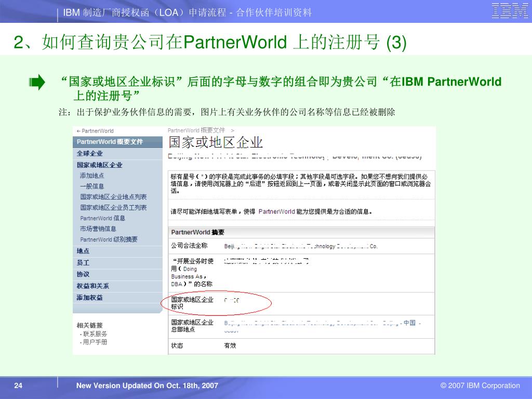Select PartnerWorld 信息 in the sidebar

102,218
